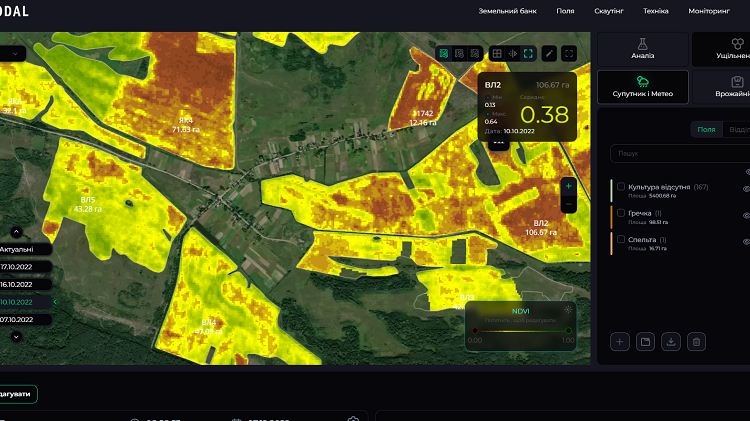Click the NDVI range slider right handle
This screenshot has width=750, height=421.
coord(568,331)
